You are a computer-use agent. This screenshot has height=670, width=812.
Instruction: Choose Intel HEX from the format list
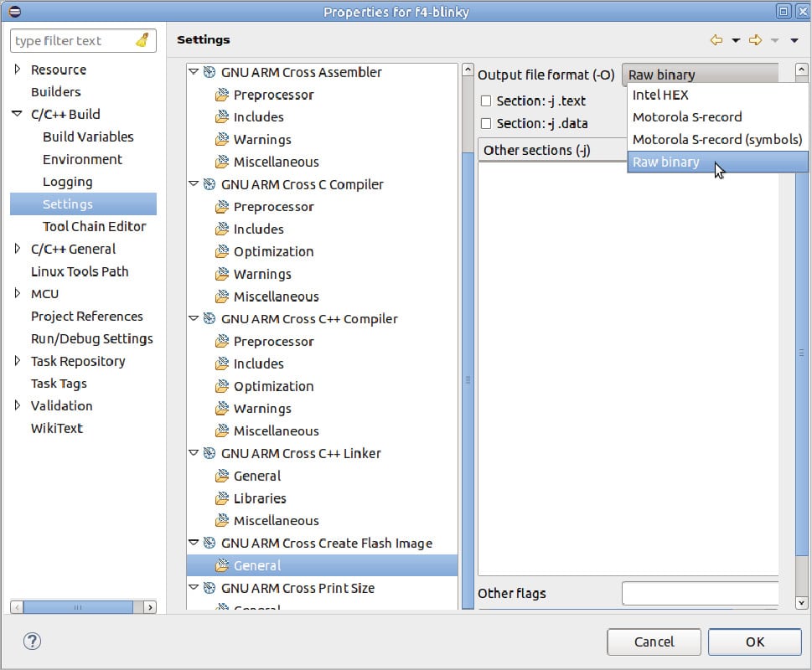[660, 95]
